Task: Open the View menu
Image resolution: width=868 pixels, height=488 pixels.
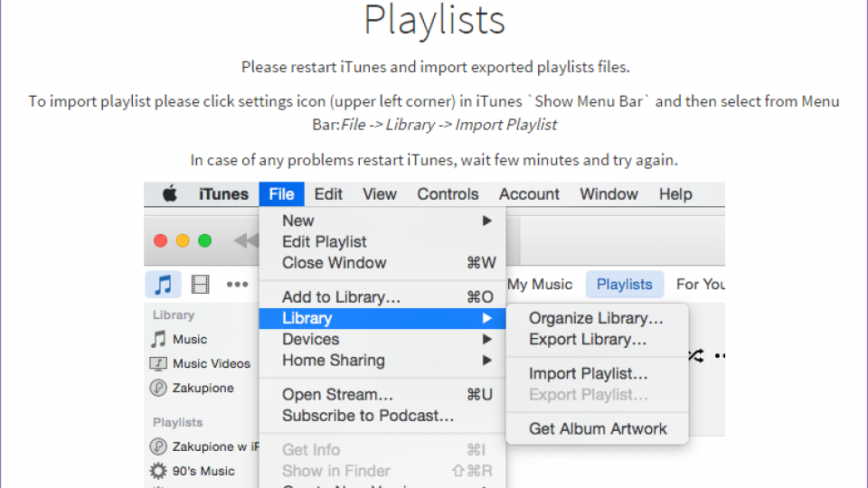Action: pyautogui.click(x=380, y=194)
